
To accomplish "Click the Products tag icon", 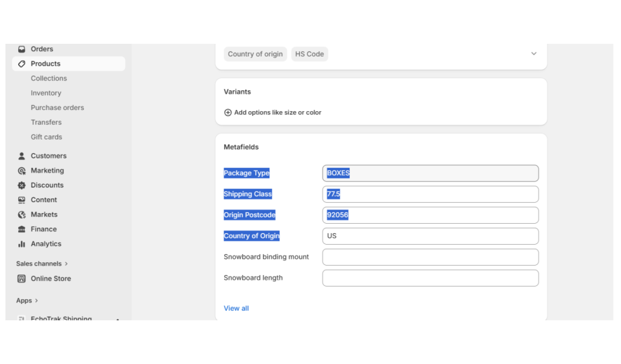I will point(22,64).
